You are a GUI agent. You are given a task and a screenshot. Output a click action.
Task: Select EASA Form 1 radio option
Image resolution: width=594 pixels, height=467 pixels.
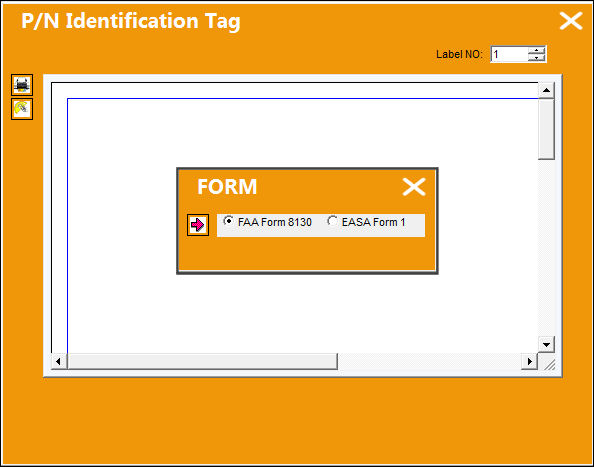click(366, 222)
